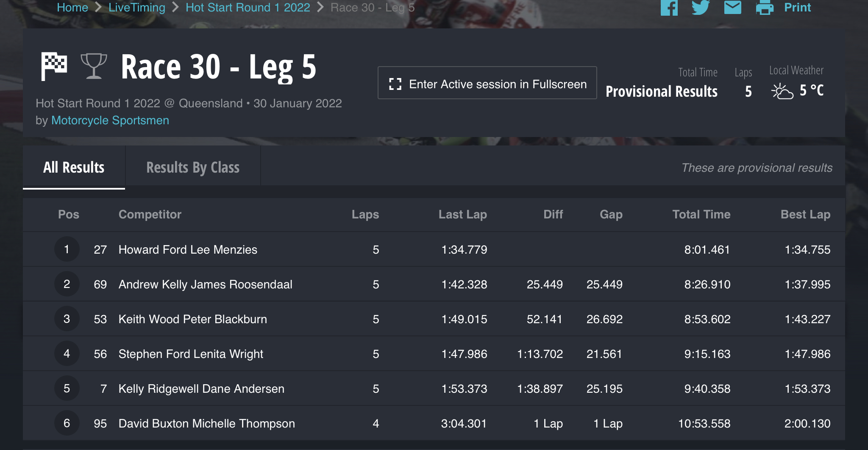The width and height of the screenshot is (868, 450).
Task: Open Hot Start Round 1 2022 breadcrumb
Action: pyautogui.click(x=248, y=7)
